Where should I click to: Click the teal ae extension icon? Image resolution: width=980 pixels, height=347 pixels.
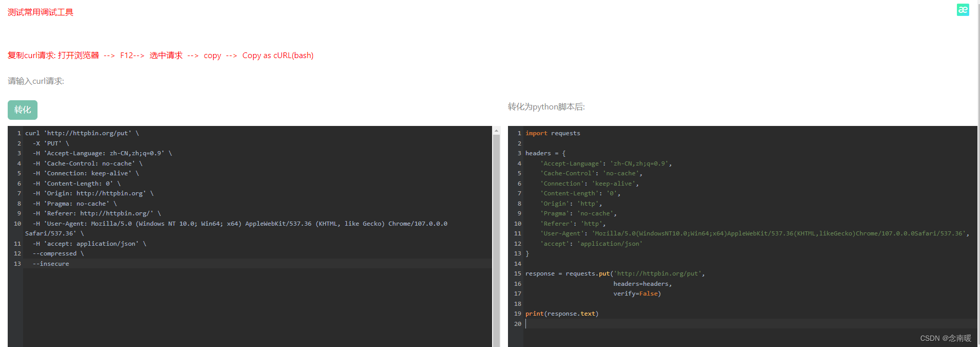(x=963, y=10)
